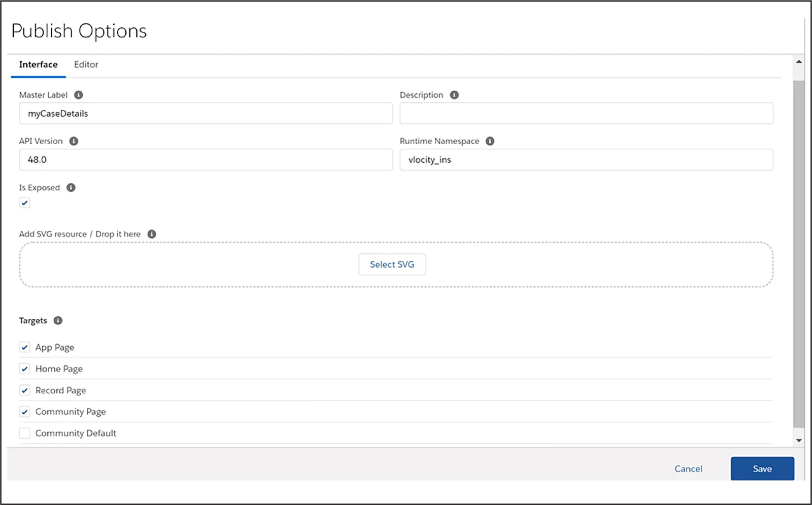Select the Interface tab

pos(38,64)
